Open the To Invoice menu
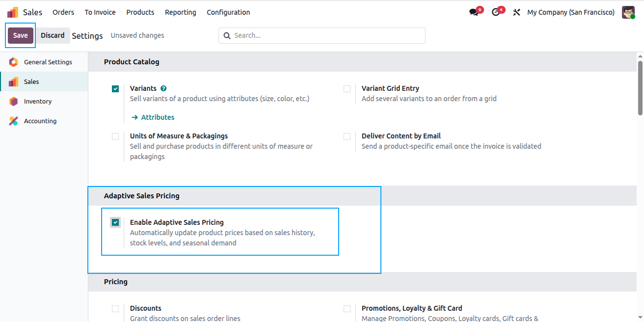The height and width of the screenshot is (322, 644). pos(100,12)
